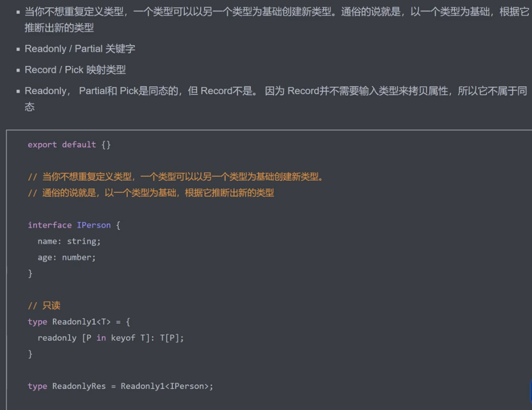Viewport: 532px width, 410px height.
Task: Click the code line 'name: string;'
Action: (69, 242)
